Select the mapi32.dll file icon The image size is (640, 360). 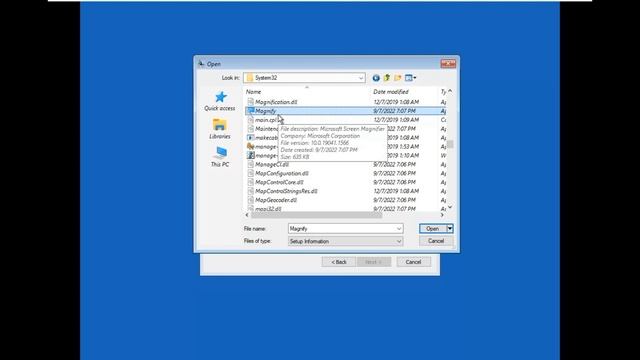(x=251, y=209)
